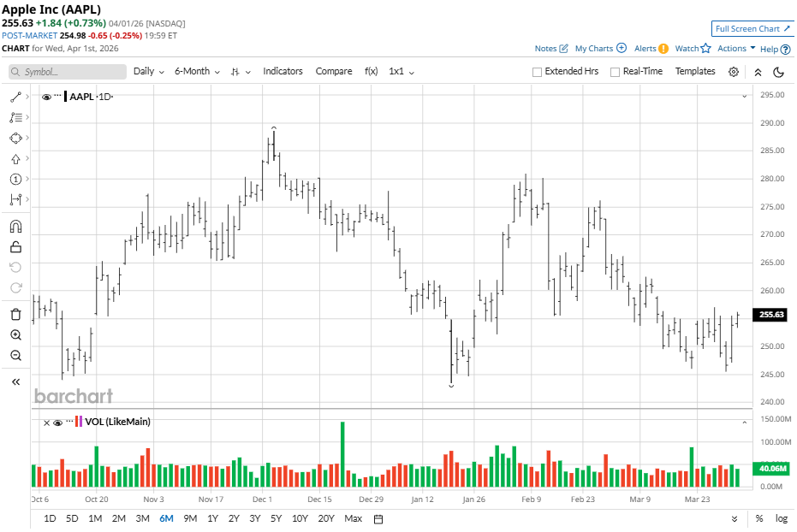
Task: Select the numbered circle annotation tool
Action: point(15,180)
